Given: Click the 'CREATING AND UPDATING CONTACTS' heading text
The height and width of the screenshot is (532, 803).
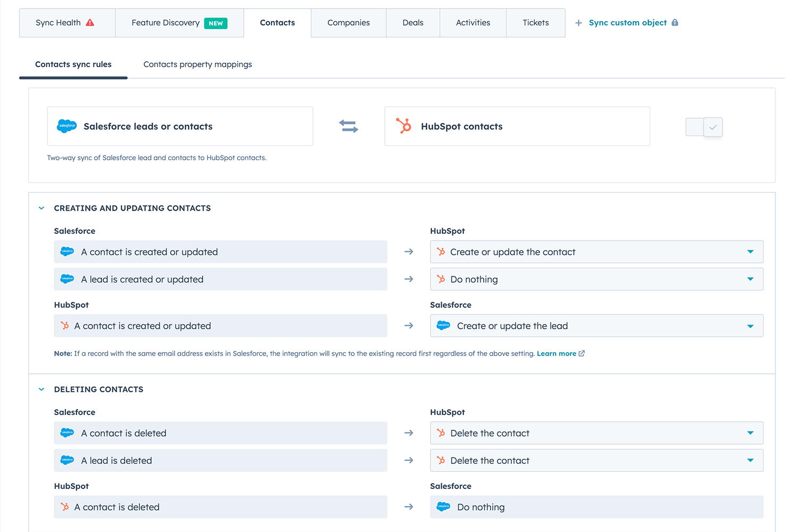Looking at the screenshot, I should pyautogui.click(x=133, y=208).
